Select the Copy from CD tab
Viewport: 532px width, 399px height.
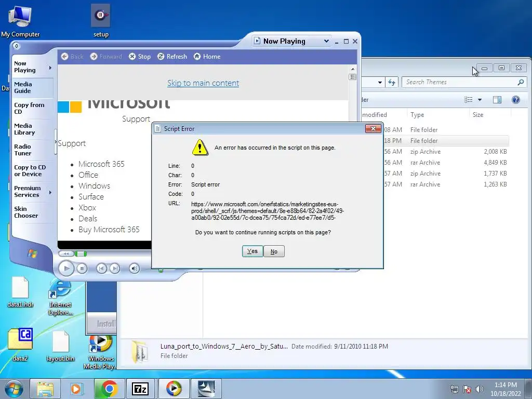click(33, 108)
